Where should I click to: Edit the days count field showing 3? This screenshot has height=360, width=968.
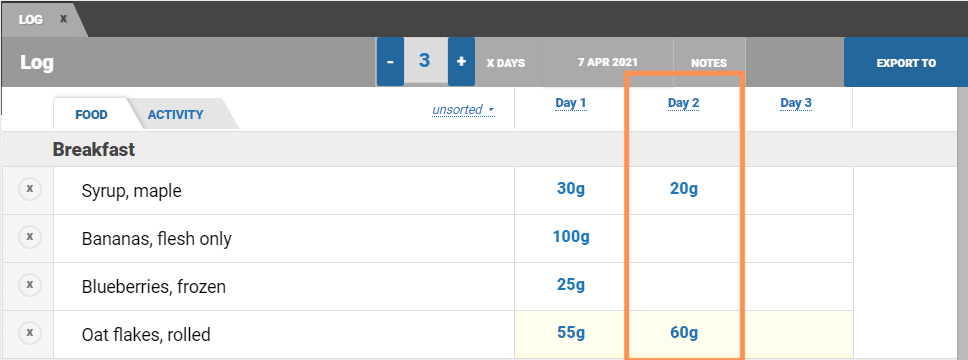[425, 61]
